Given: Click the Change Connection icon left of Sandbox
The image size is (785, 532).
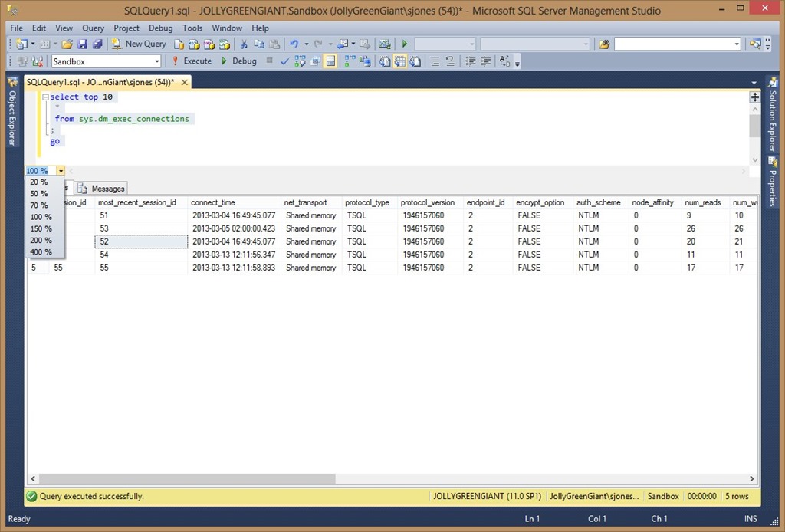Looking at the screenshot, I should (38, 61).
